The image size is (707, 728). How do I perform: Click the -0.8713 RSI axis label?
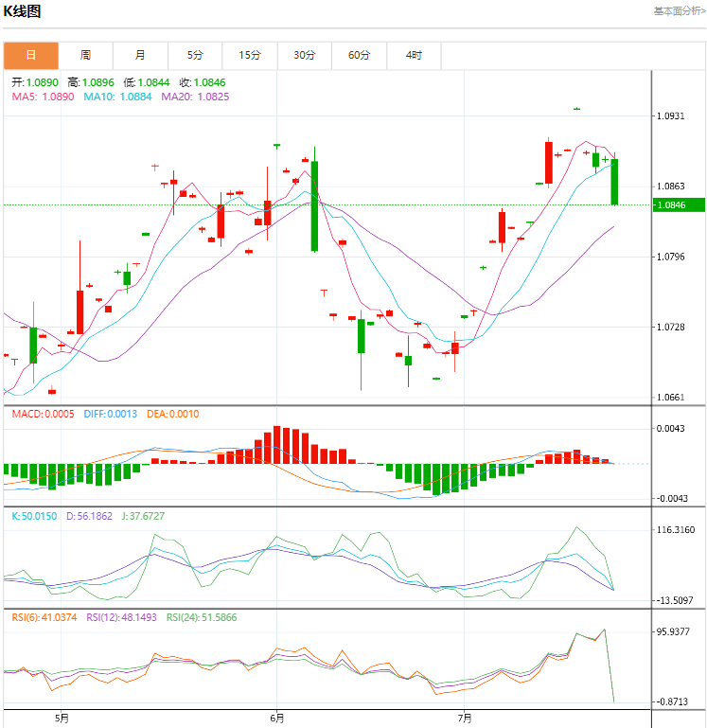[672, 701]
